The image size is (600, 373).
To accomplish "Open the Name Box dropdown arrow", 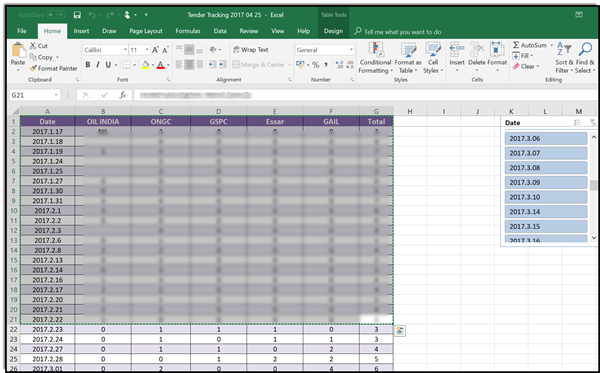I will (x=56, y=95).
